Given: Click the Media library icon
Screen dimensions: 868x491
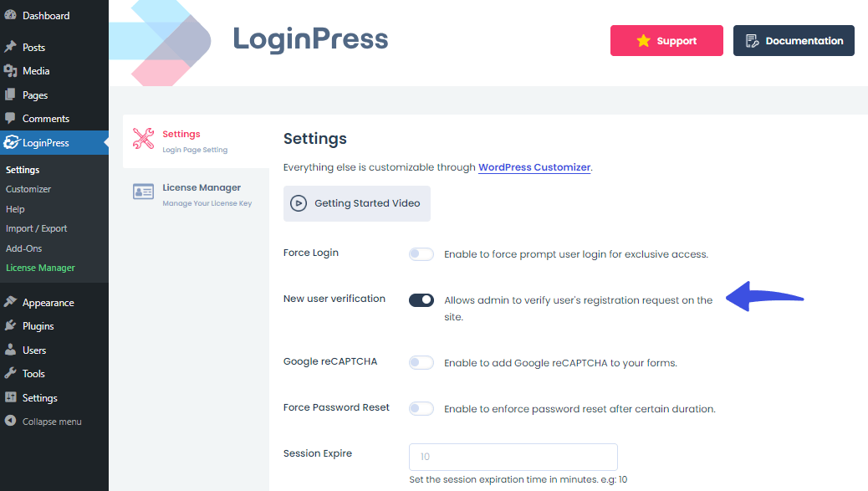Looking at the screenshot, I should 11,71.
